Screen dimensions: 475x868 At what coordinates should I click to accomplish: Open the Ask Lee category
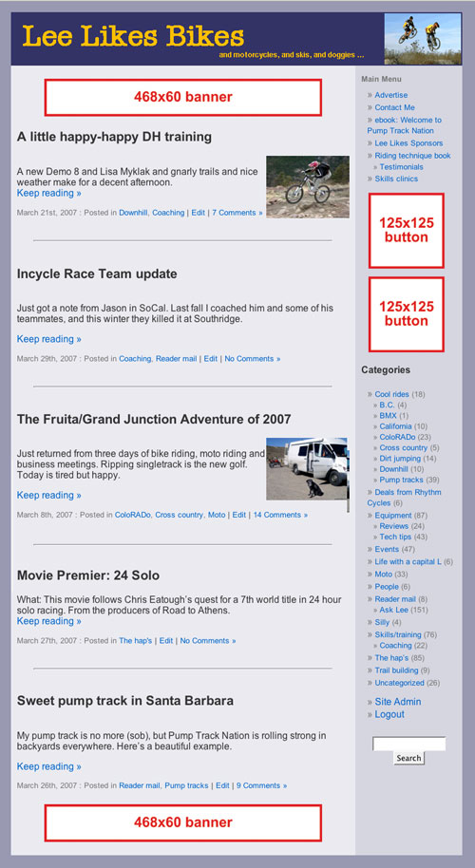[x=393, y=610]
